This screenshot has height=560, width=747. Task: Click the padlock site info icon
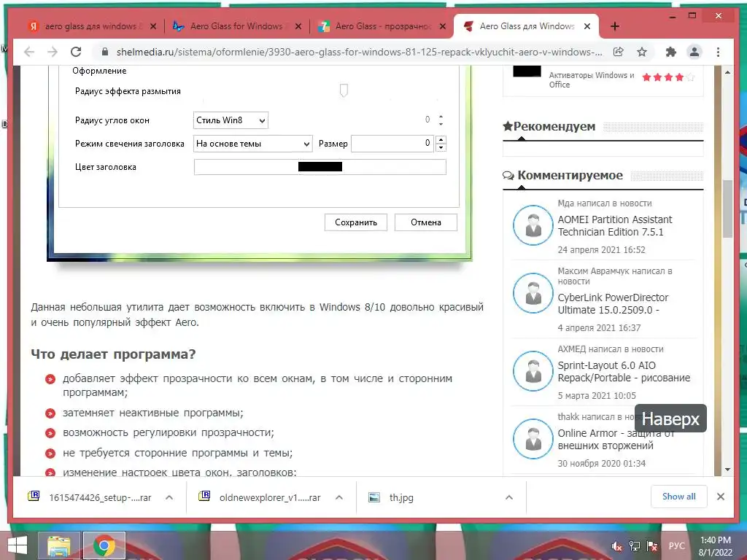105,52
